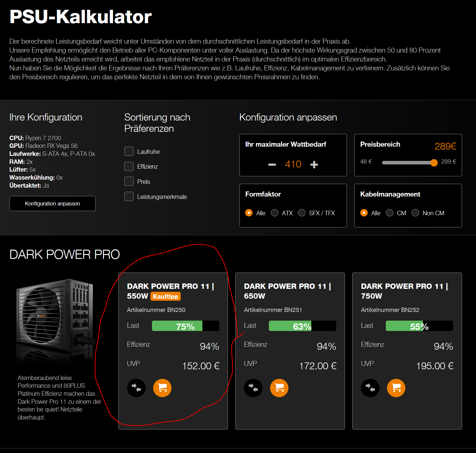476x453 pixels.
Task: Click the 63% load bar
Action: [x=302, y=326]
